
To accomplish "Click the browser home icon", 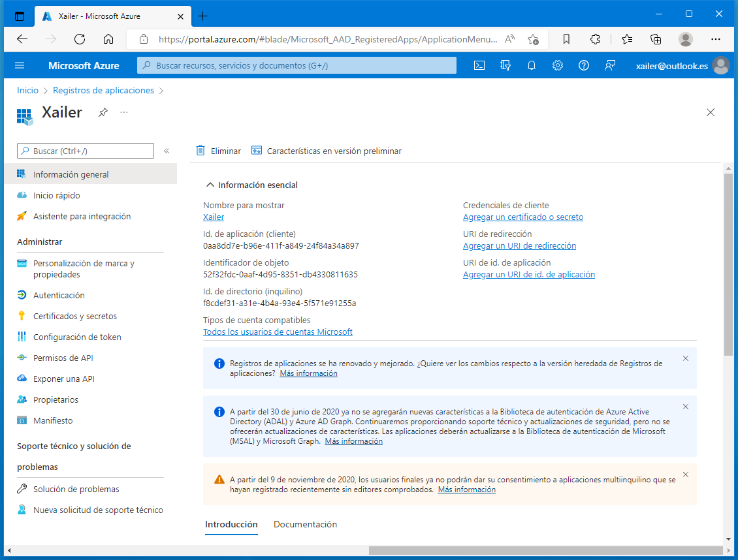I will pos(108,39).
